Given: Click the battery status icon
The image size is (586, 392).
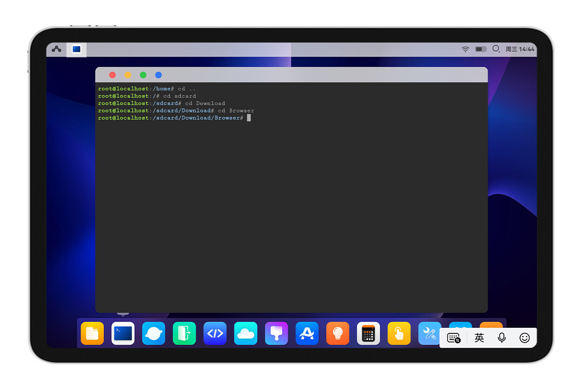Looking at the screenshot, I should tap(481, 49).
